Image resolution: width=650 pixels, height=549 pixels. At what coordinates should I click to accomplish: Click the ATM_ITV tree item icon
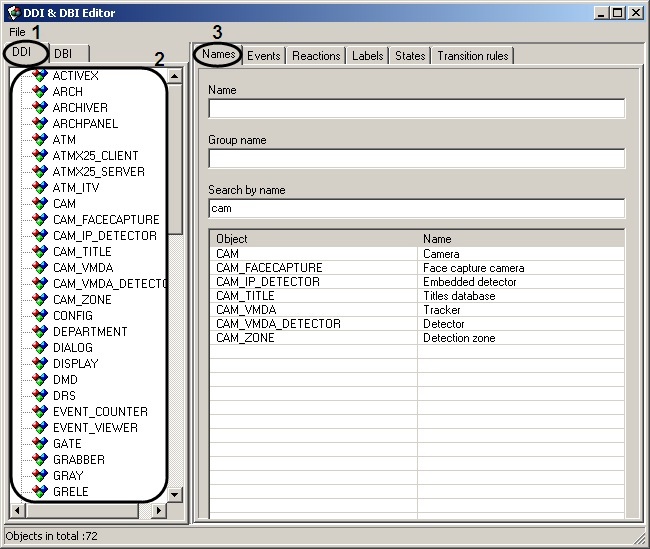pyautogui.click(x=40, y=188)
